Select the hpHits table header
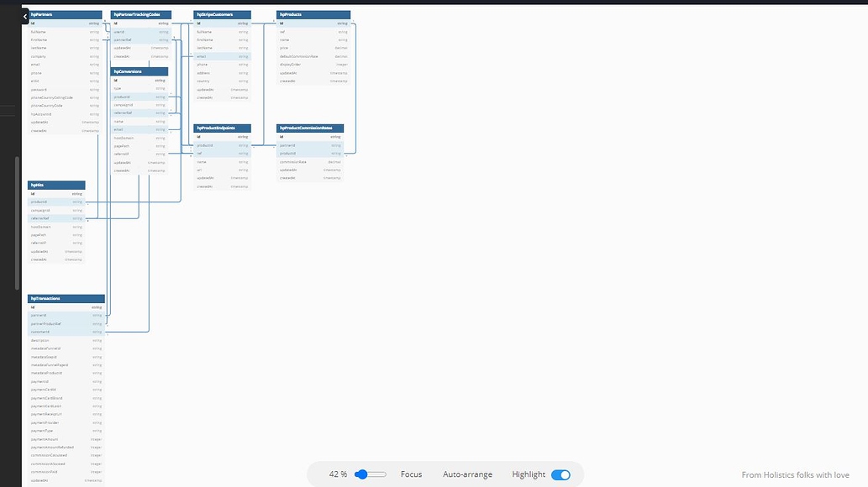 coord(55,185)
